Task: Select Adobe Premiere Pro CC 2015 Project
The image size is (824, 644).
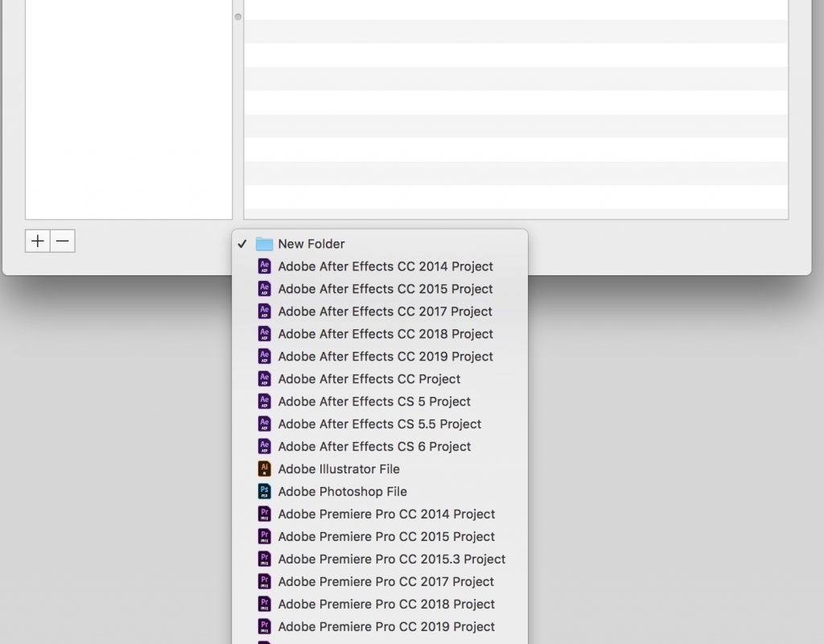Action: tap(380, 537)
